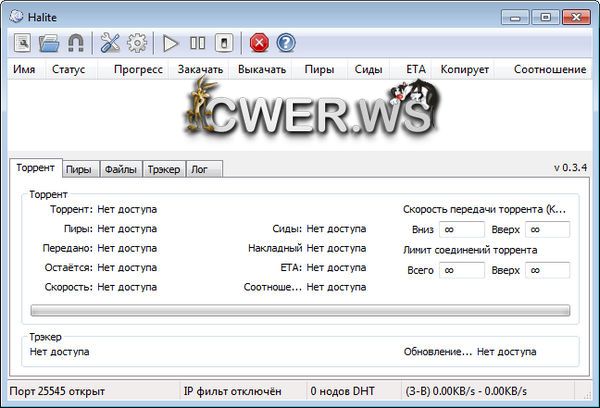Click the Всего connection limit field
The image size is (600, 408).
(461, 270)
